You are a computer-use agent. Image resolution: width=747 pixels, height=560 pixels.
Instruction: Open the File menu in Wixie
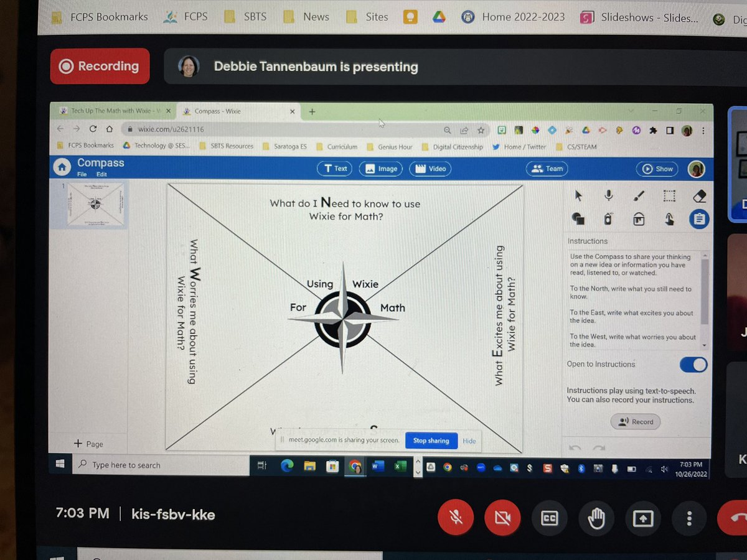82,175
